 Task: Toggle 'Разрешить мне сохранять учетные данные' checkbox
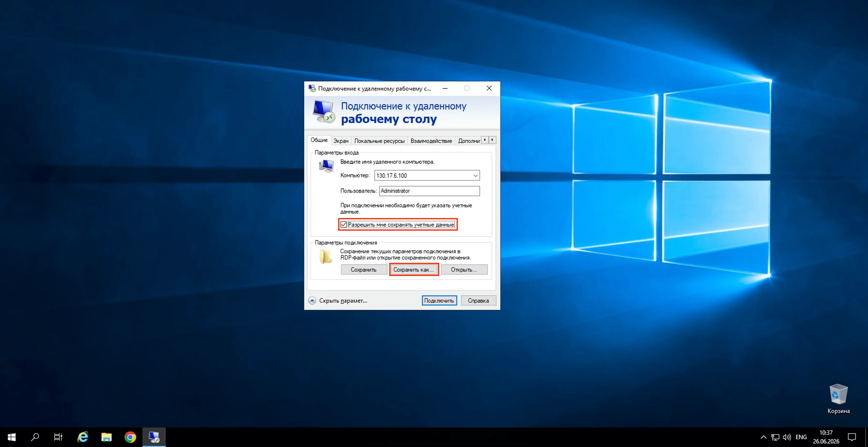(x=343, y=224)
